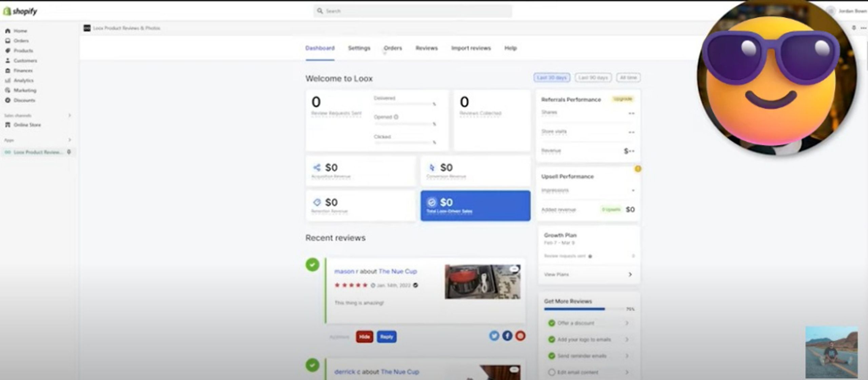
Task: Select the Last 30 days filter
Action: 552,78
